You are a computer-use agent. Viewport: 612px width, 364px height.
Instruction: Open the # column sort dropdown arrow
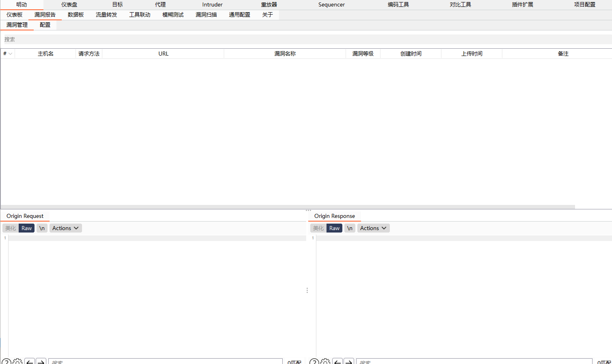pos(11,54)
